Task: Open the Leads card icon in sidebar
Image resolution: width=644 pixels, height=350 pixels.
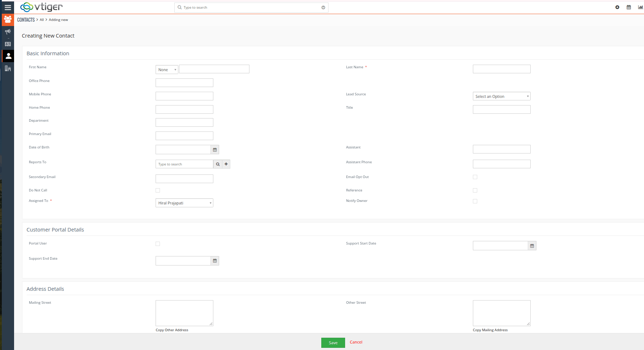Action: click(8, 44)
